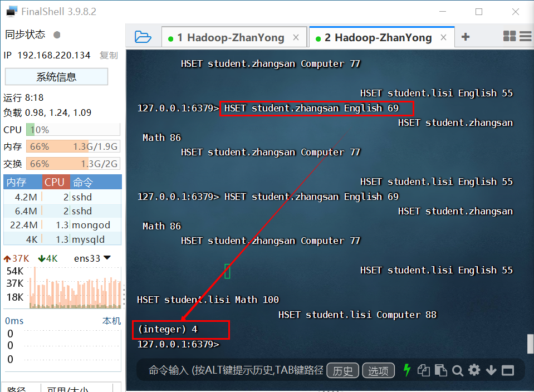Screen dimensions: 534x392
Task: Open 系统信息 system info button
Action: (57, 77)
